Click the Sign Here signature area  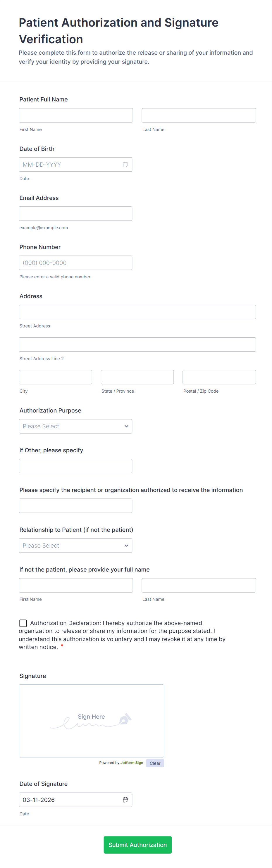click(91, 721)
